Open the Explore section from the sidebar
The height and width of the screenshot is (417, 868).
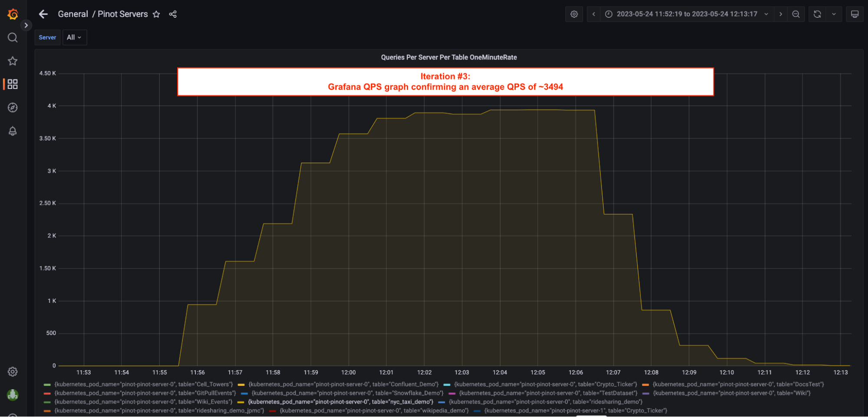[x=13, y=108]
